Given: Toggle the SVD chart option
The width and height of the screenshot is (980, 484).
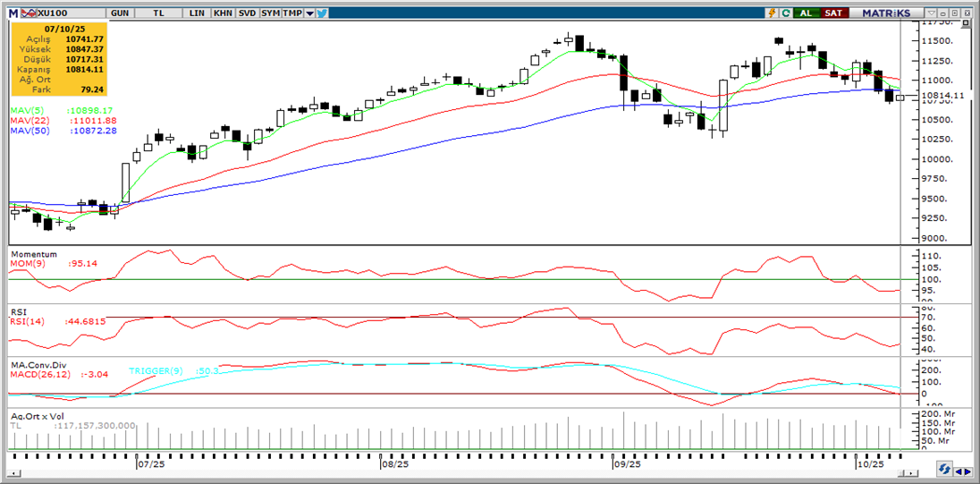Looking at the screenshot, I should point(247,13).
